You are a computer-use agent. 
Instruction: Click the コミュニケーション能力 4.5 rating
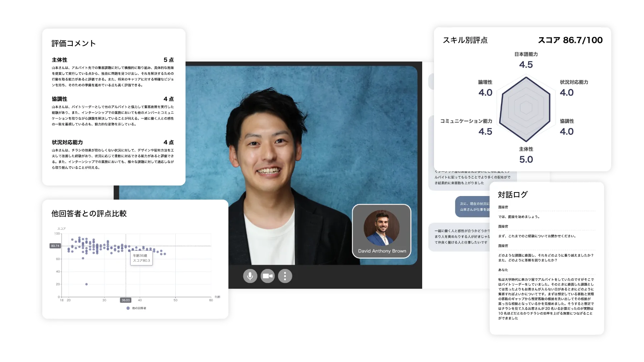point(466,127)
